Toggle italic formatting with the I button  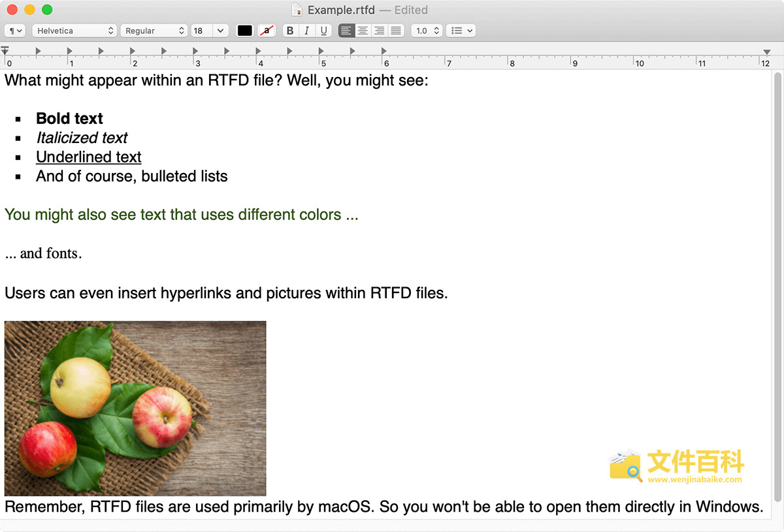[x=306, y=31]
